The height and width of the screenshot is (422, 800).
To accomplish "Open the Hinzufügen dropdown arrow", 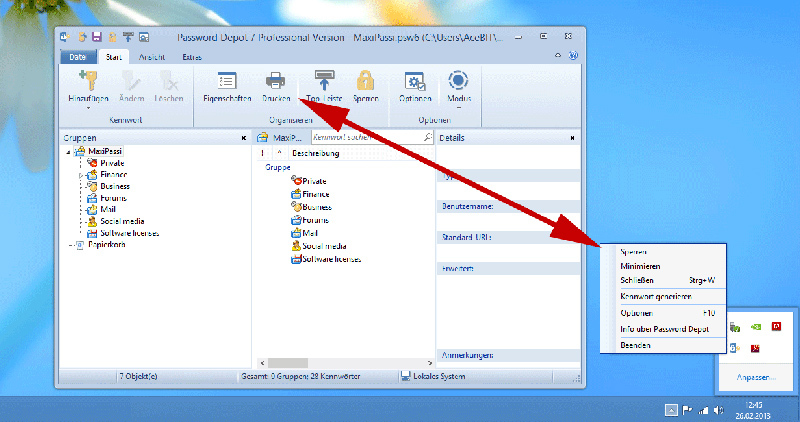I will click(x=88, y=108).
